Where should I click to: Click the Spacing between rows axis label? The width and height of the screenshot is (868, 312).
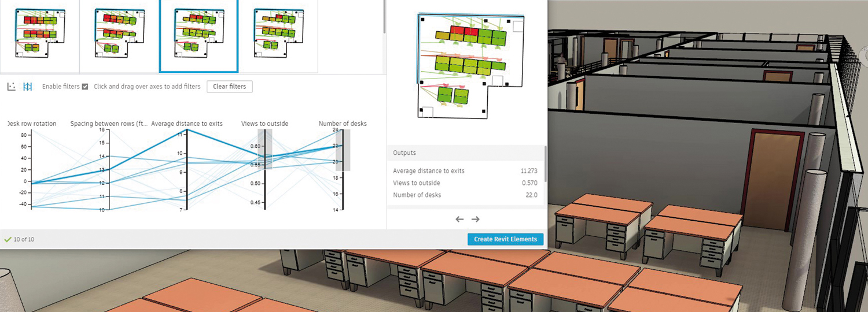pos(108,124)
